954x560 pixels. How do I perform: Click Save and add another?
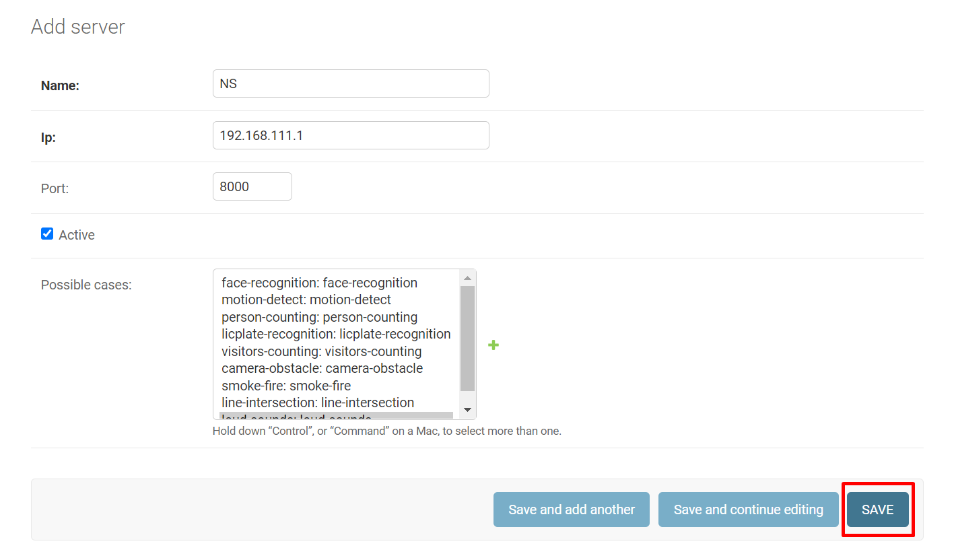pos(571,510)
